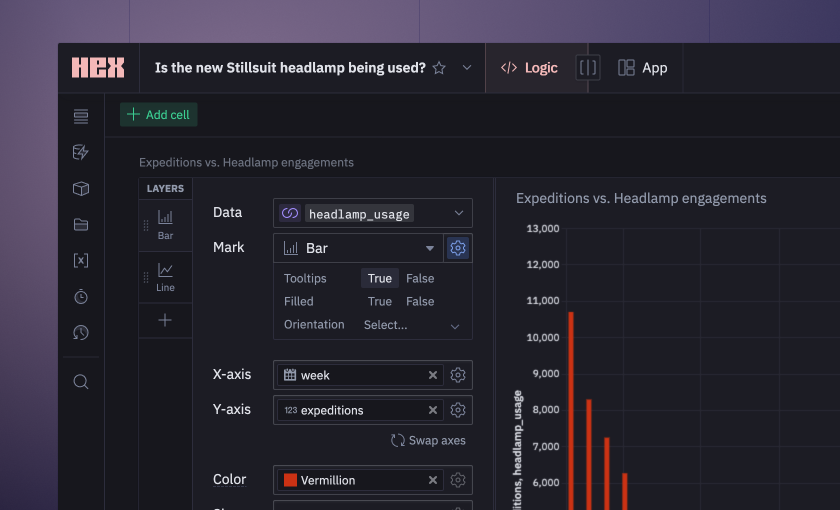Open the Mark type Bar dropdown
Viewport: 840px width, 510px height.
point(358,248)
